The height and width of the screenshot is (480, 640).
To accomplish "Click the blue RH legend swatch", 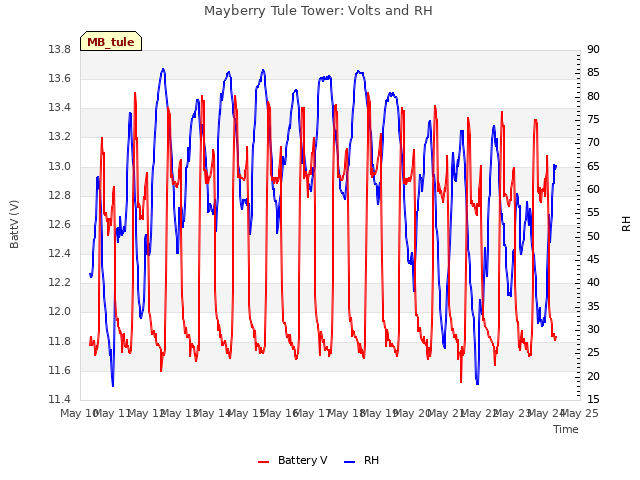I will (350, 461).
